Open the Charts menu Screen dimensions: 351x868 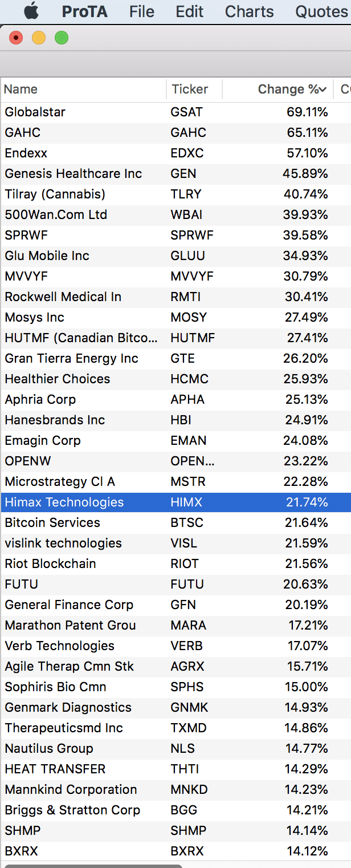coord(250,11)
